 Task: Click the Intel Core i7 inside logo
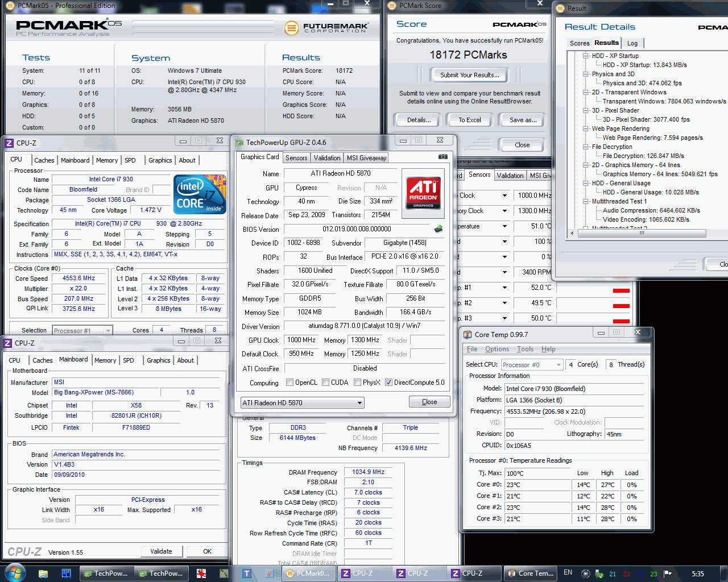point(200,194)
